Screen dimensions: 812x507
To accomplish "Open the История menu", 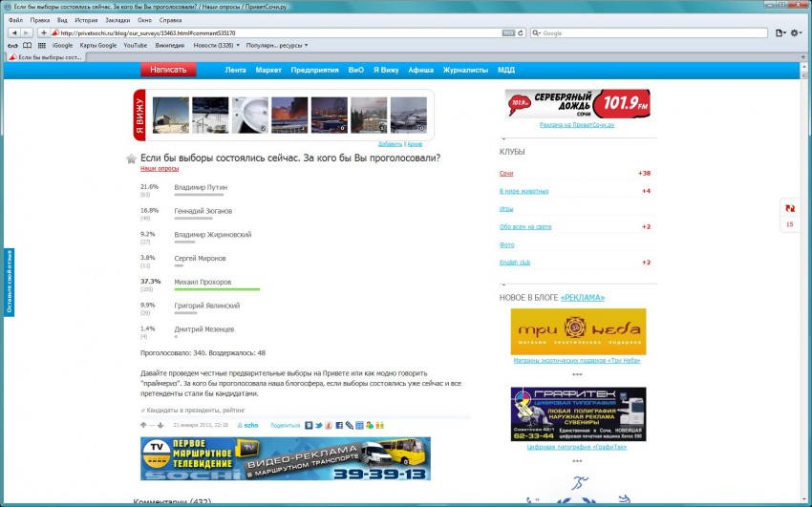I will [86, 19].
